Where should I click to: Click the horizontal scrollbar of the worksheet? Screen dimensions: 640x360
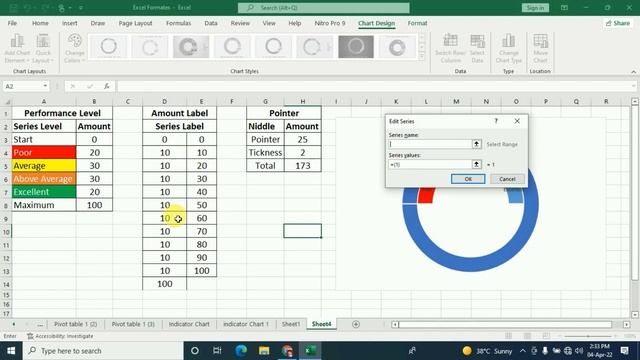[x=505, y=324]
